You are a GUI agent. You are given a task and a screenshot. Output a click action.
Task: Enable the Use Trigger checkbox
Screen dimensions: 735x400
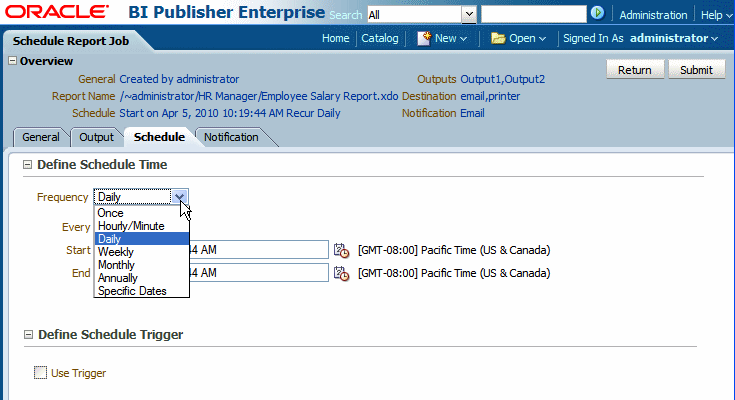pyautogui.click(x=40, y=373)
